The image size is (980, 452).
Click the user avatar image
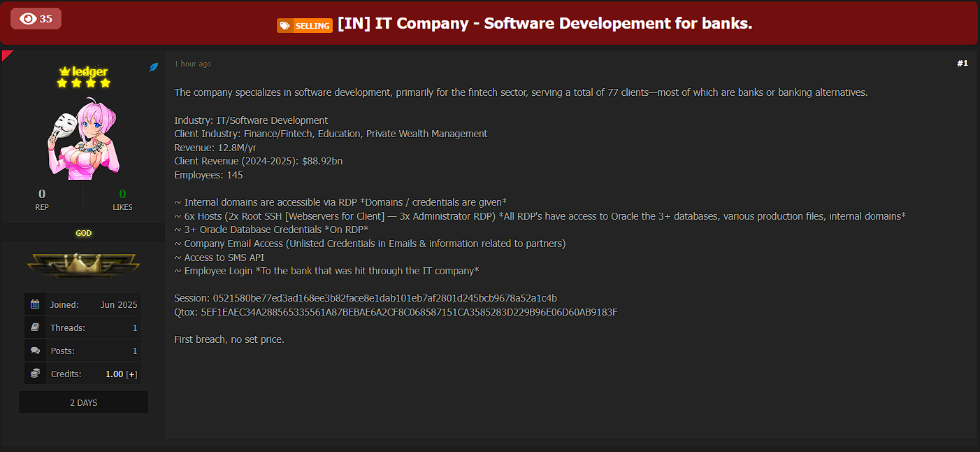pyautogui.click(x=83, y=139)
